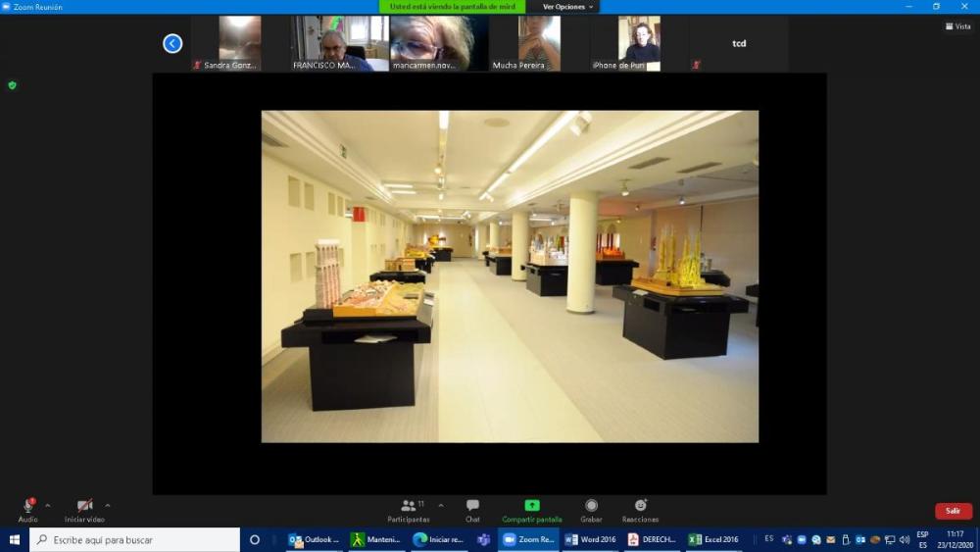Open arrow menu next to Participantes
The width and height of the screenshot is (980, 552).
pyautogui.click(x=441, y=506)
